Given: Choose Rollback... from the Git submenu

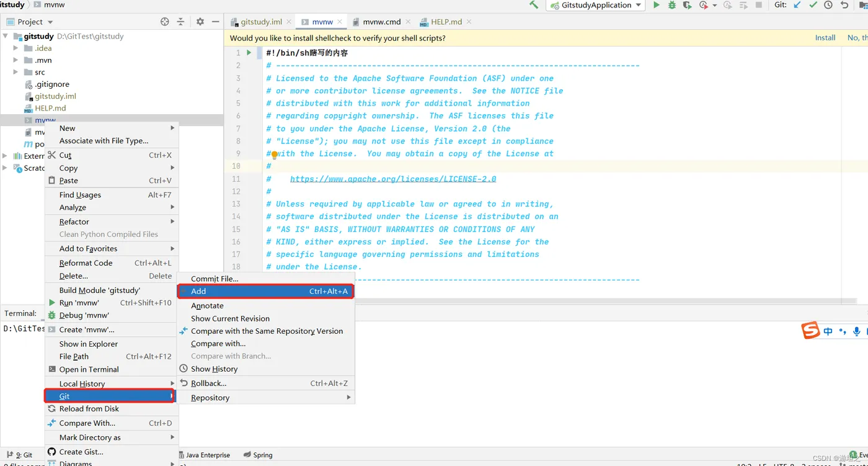Looking at the screenshot, I should click(265, 383).
